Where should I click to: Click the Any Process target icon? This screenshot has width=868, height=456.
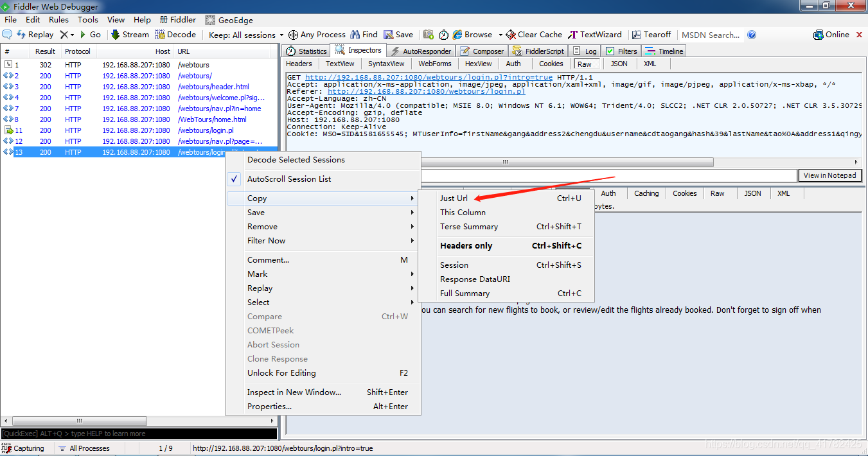tap(293, 35)
